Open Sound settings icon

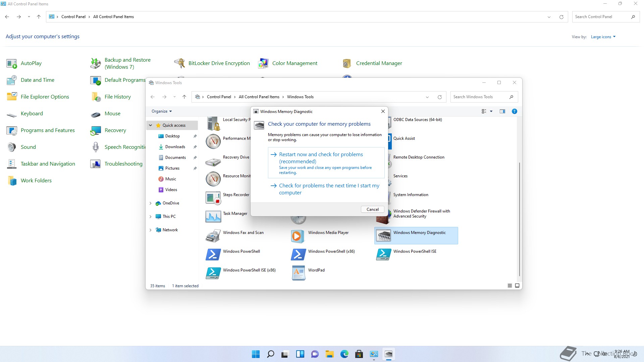coord(12,147)
